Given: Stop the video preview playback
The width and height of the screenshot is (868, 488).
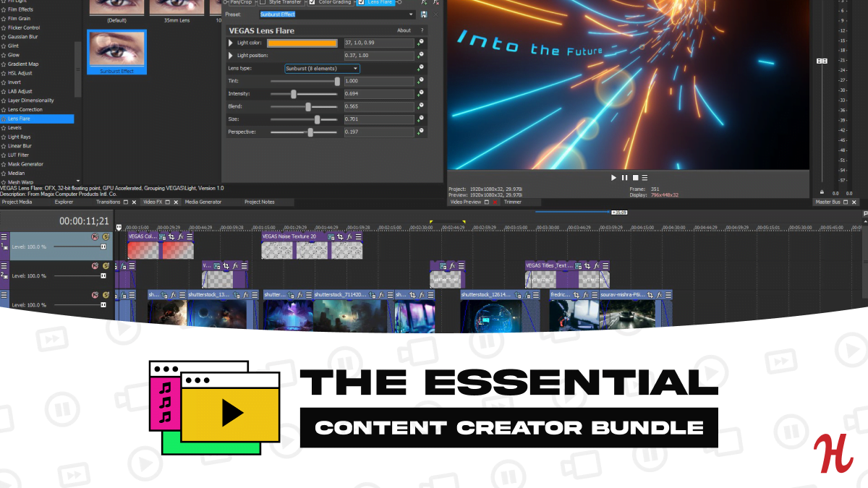Looking at the screenshot, I should tap(635, 177).
